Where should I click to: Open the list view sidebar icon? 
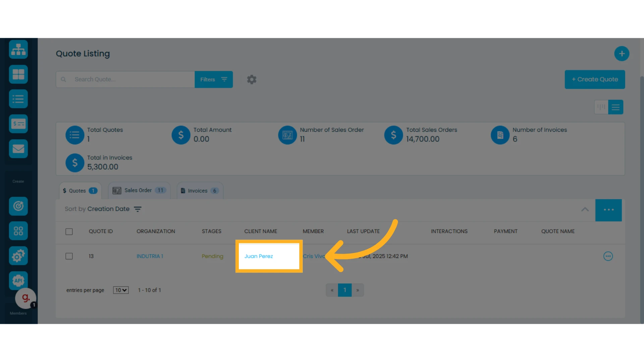[18, 99]
